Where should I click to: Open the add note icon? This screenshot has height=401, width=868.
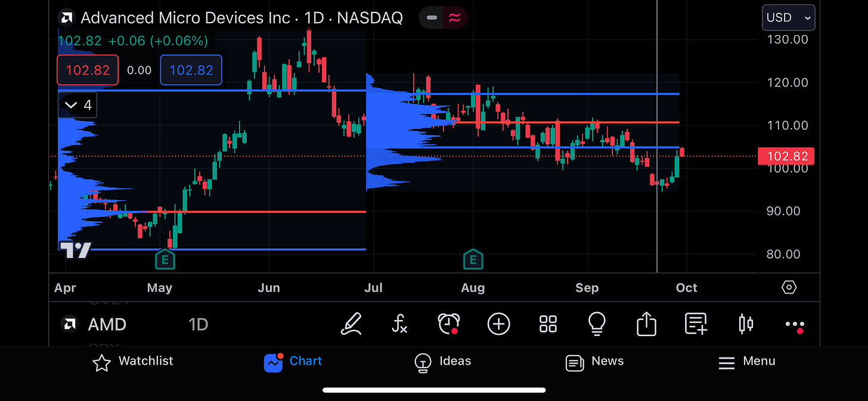tap(696, 324)
